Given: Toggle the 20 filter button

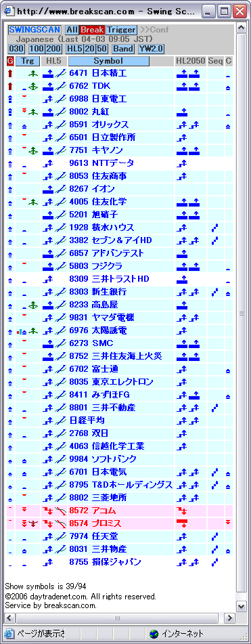Looking at the screenshot, I should pyautogui.click(x=89, y=49).
